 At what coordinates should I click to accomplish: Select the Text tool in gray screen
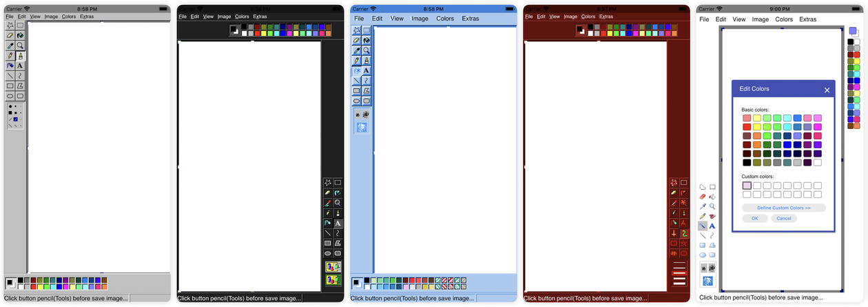20,66
